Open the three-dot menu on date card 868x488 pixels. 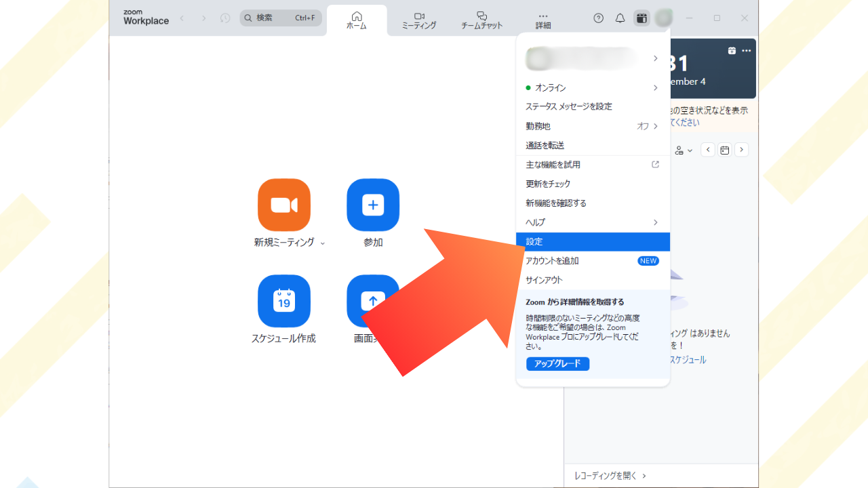pyautogui.click(x=747, y=51)
